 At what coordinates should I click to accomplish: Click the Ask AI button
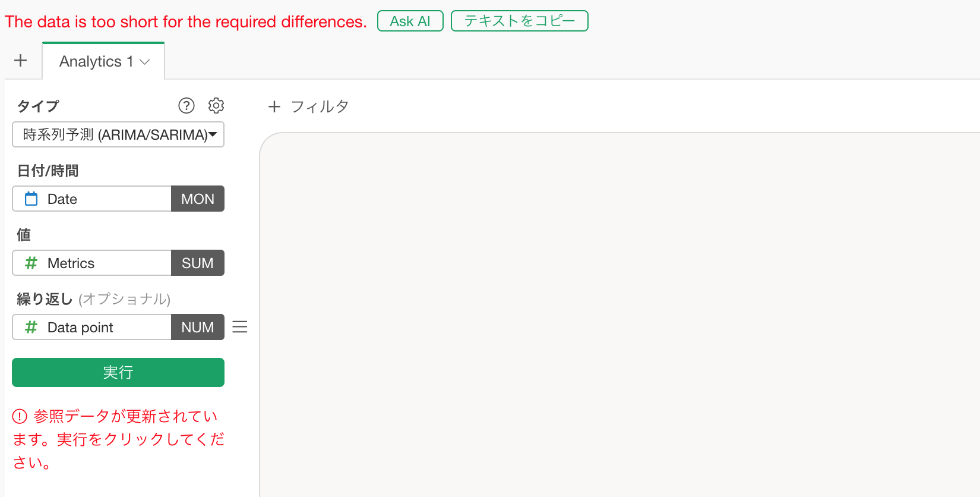click(x=410, y=21)
